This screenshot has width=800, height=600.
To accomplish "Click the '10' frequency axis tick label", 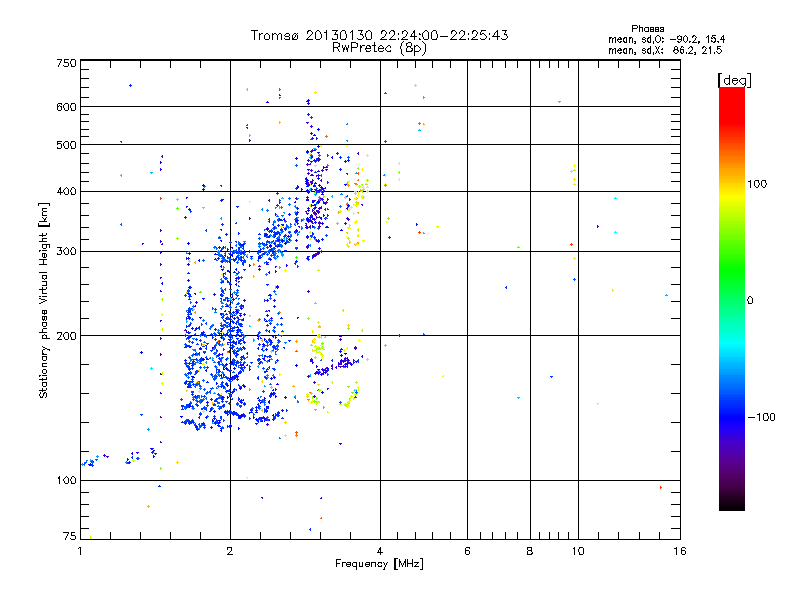I will [x=578, y=551].
